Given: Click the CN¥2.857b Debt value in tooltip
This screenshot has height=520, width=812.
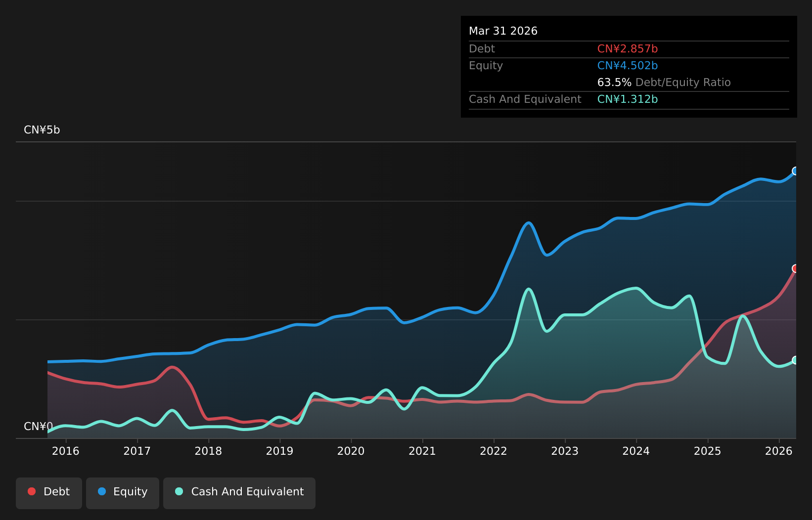Looking at the screenshot, I should pyautogui.click(x=628, y=49).
